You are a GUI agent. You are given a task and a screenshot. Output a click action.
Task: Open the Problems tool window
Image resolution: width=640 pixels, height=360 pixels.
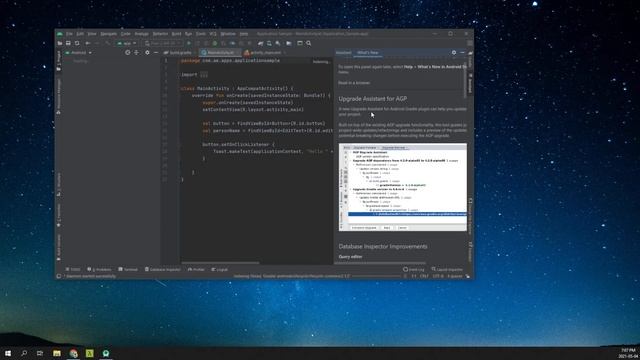(x=99, y=269)
